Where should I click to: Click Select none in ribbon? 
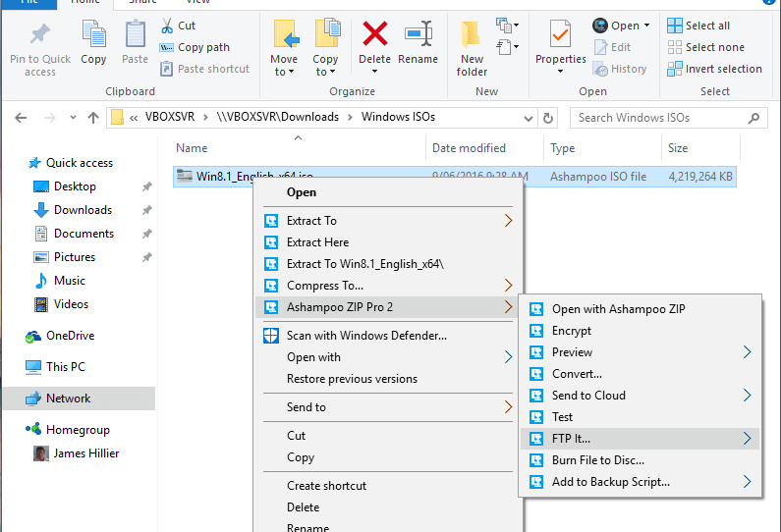click(705, 47)
